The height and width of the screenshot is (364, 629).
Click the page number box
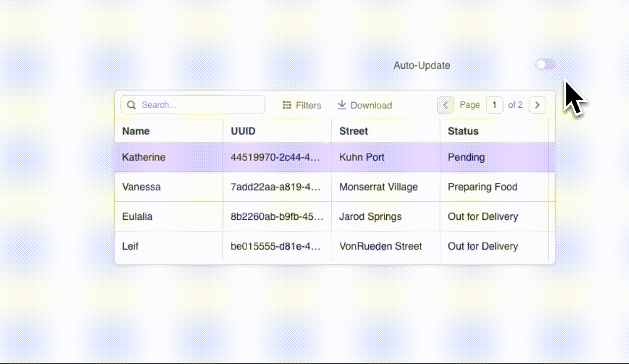click(x=495, y=105)
